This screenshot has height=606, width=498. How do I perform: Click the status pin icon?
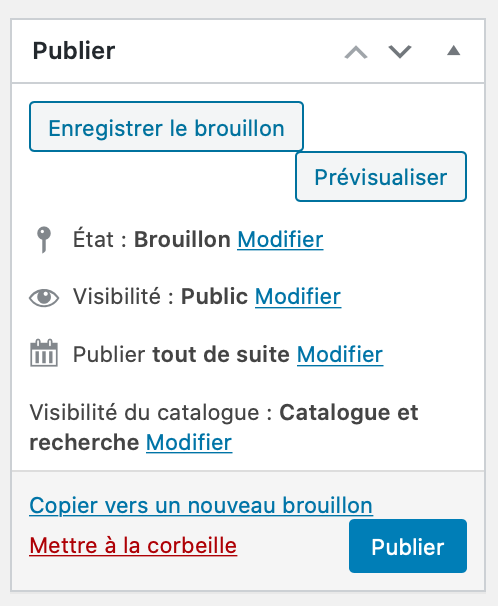click(44, 239)
